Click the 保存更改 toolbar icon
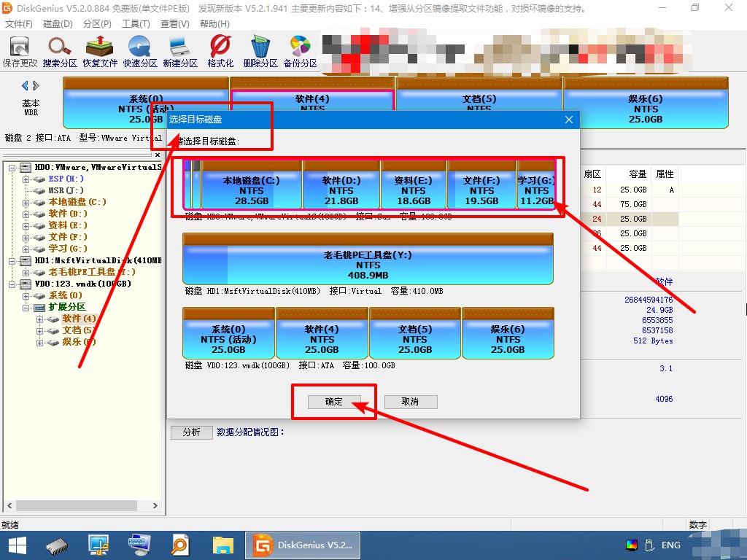The width and height of the screenshot is (747, 560). [x=20, y=52]
